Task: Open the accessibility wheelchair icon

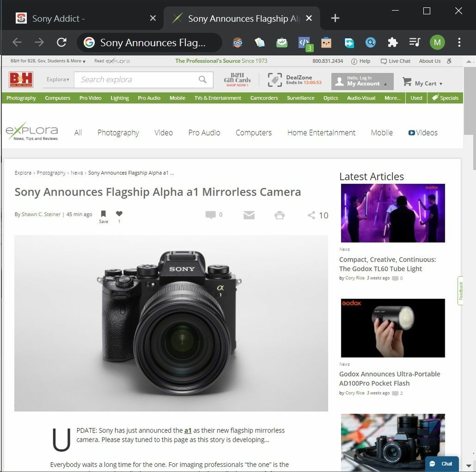Action: 449,61
